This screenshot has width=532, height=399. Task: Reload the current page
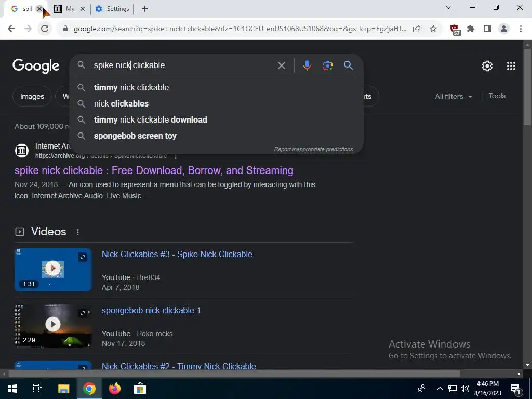[45, 29]
